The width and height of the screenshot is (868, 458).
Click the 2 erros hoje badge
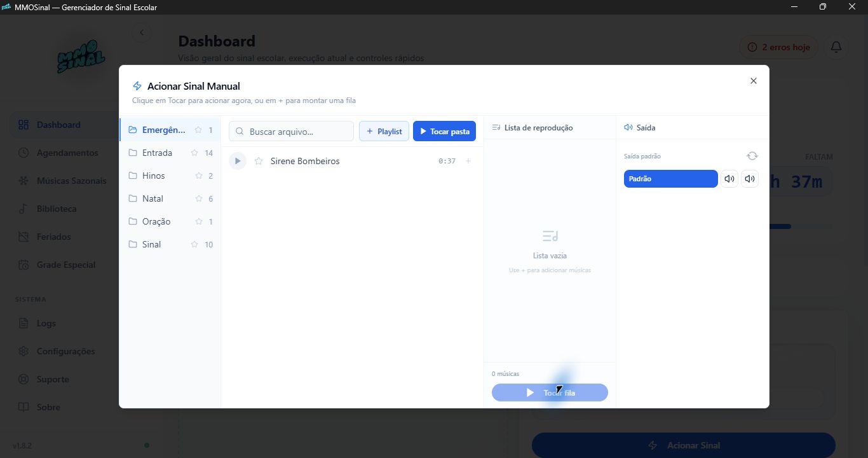(x=778, y=47)
